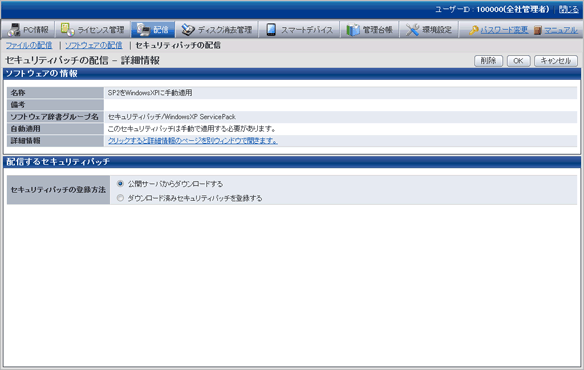Open the 管理台帳 tab
The height and width of the screenshot is (370, 584).
pos(369,29)
